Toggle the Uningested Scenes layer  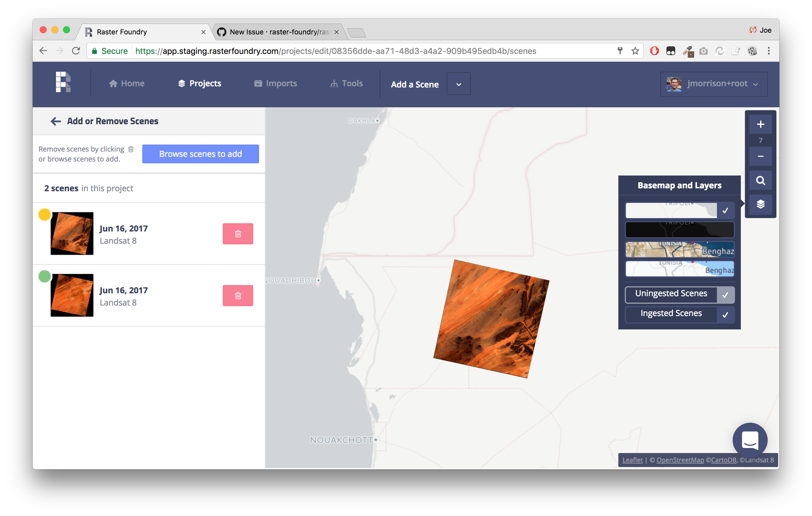click(680, 294)
